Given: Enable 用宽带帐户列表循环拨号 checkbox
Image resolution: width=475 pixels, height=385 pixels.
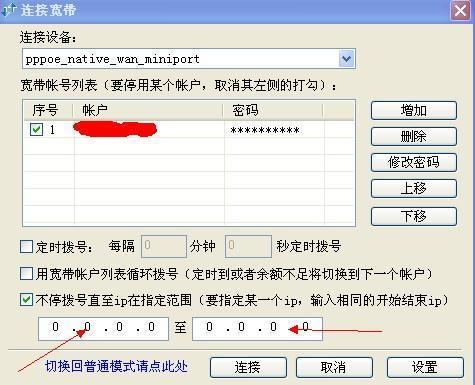Looking at the screenshot, I should coord(26,273).
